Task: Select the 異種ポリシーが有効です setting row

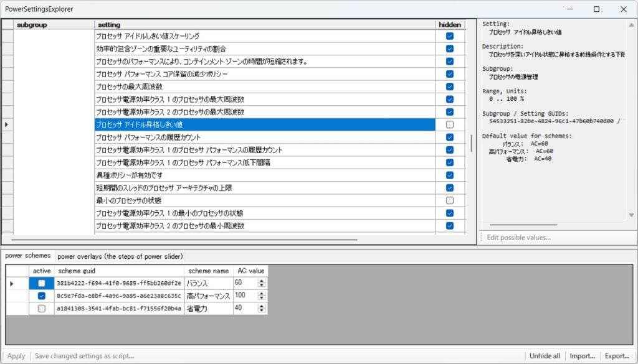Action: coord(264,175)
